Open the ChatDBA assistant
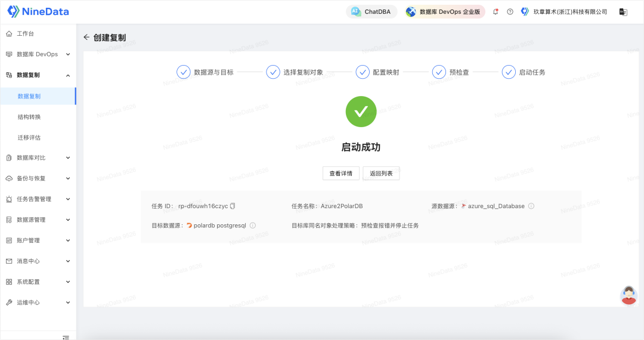The image size is (644, 340). point(371,12)
